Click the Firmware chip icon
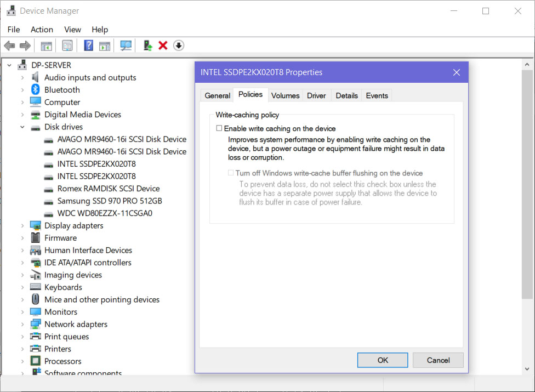The width and height of the screenshot is (535, 392). point(36,237)
